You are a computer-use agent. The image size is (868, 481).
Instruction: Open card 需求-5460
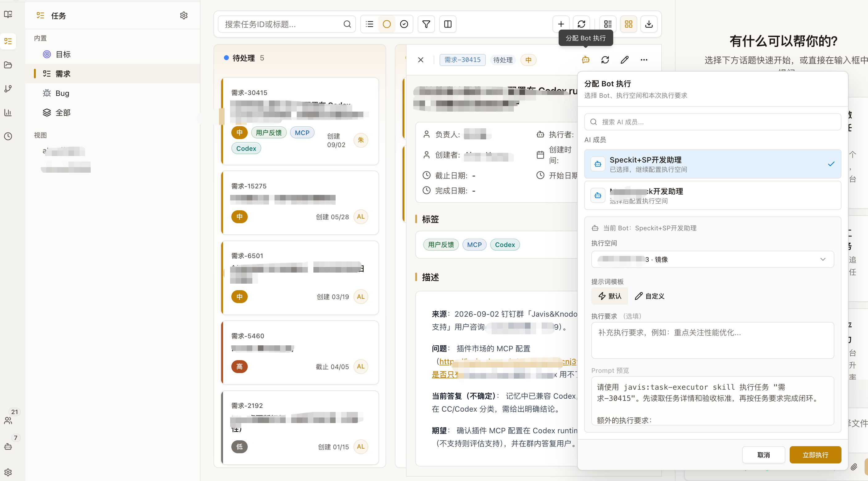point(300,352)
